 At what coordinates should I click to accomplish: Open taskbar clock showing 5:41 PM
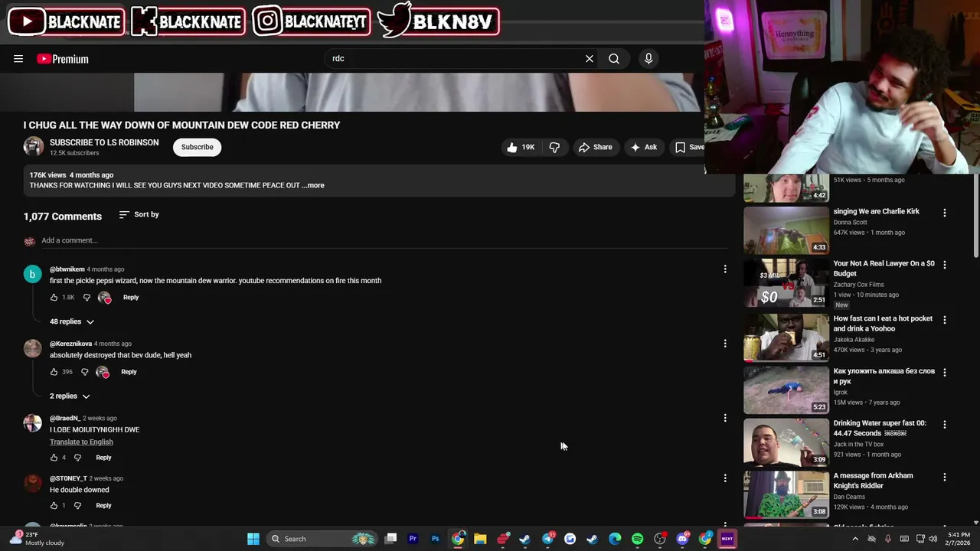(x=959, y=539)
